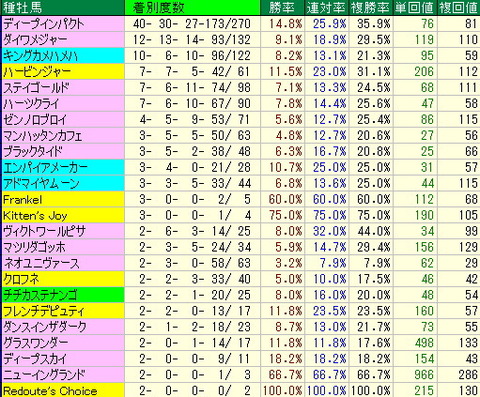Click Redoute's Choice win rate 100.0%
Screen dimensions: 480x397
(x=283, y=391)
